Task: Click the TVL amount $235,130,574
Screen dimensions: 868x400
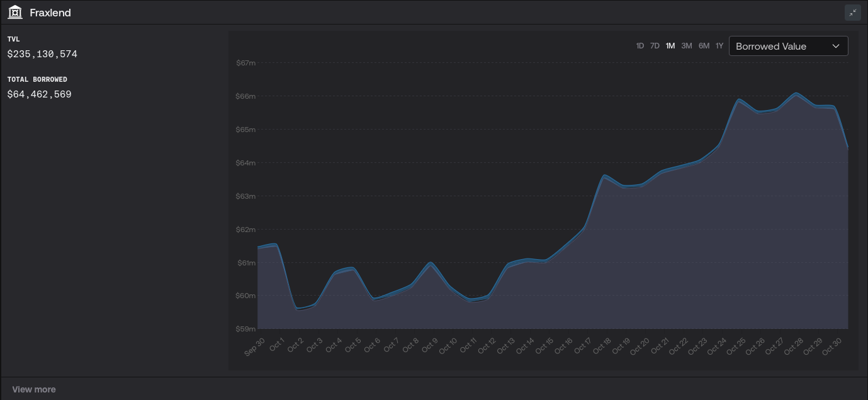Action: point(42,54)
